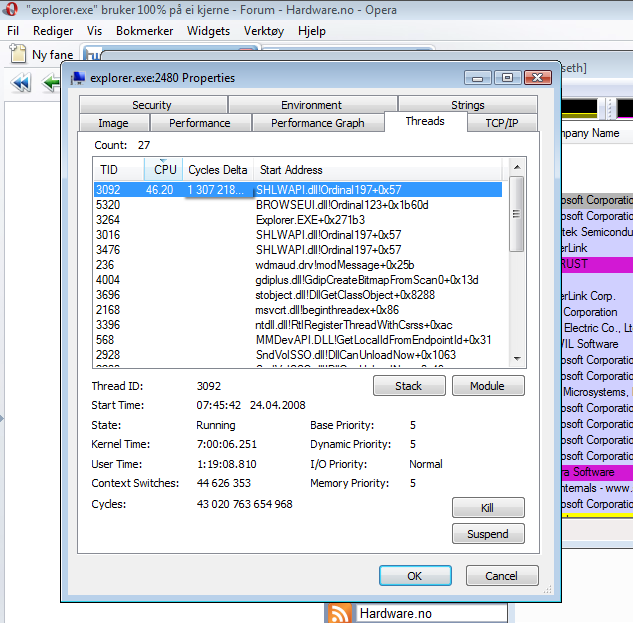Image resolution: width=633 pixels, height=623 pixels.
Task: Click Hardware.no feed title at bottom
Action: coord(396,614)
